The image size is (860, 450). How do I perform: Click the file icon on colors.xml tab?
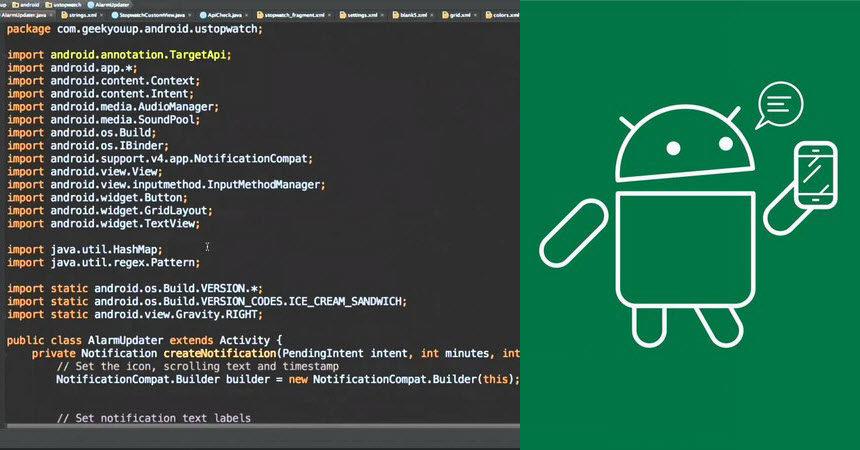click(489, 15)
